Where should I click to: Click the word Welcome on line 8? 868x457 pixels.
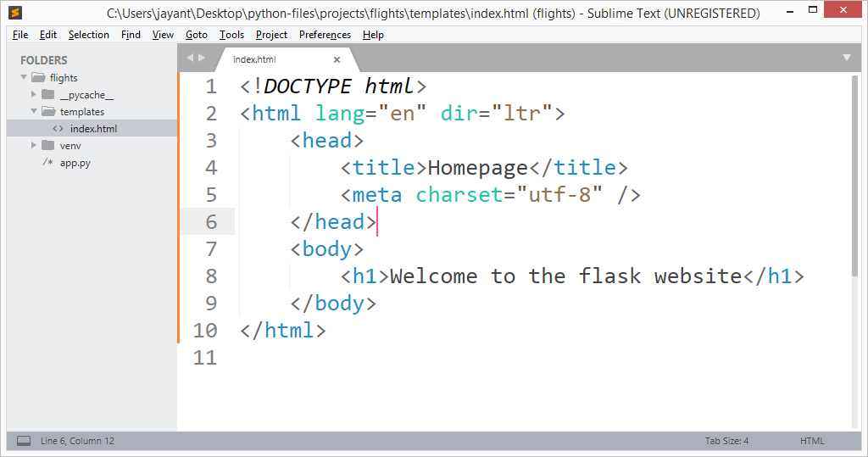point(433,276)
